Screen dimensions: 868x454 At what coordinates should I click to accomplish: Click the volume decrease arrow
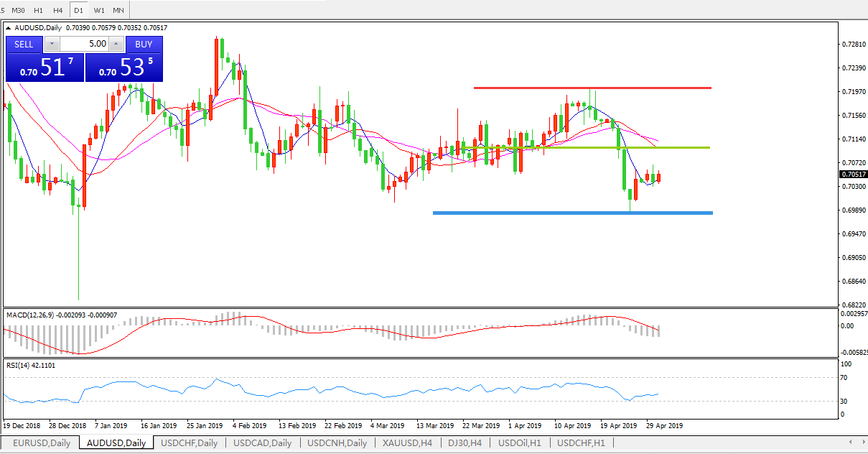pyautogui.click(x=51, y=45)
